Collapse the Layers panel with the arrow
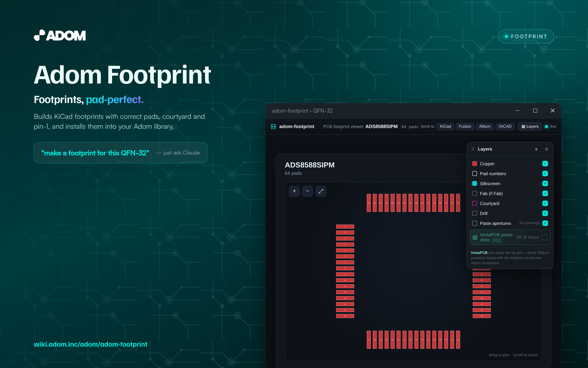The image size is (588, 368). click(x=536, y=149)
